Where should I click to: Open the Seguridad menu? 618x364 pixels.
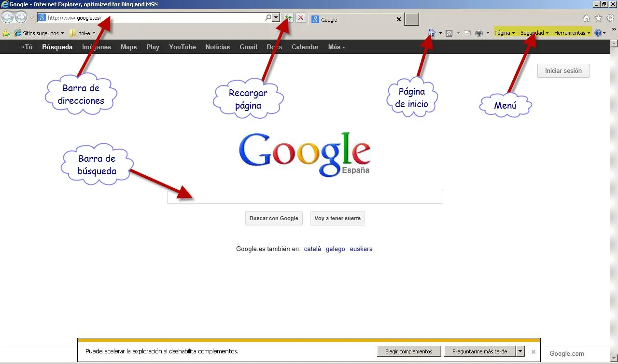(x=534, y=33)
